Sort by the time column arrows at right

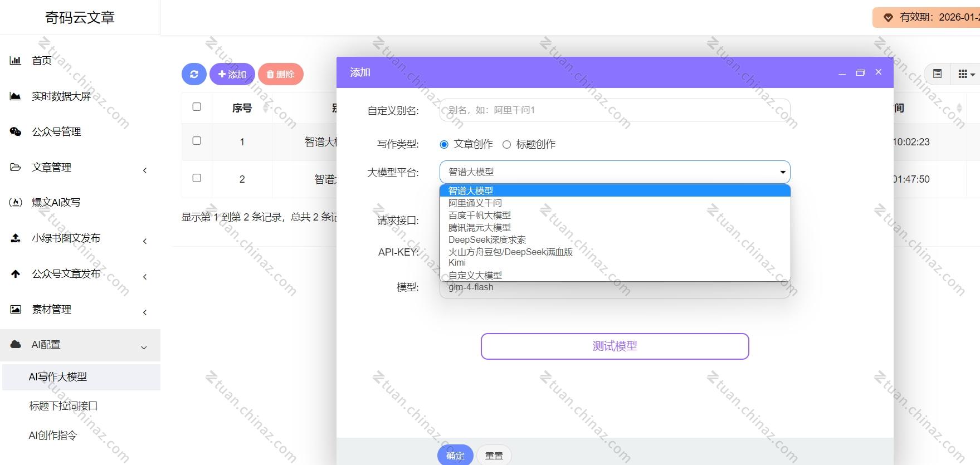point(959,108)
